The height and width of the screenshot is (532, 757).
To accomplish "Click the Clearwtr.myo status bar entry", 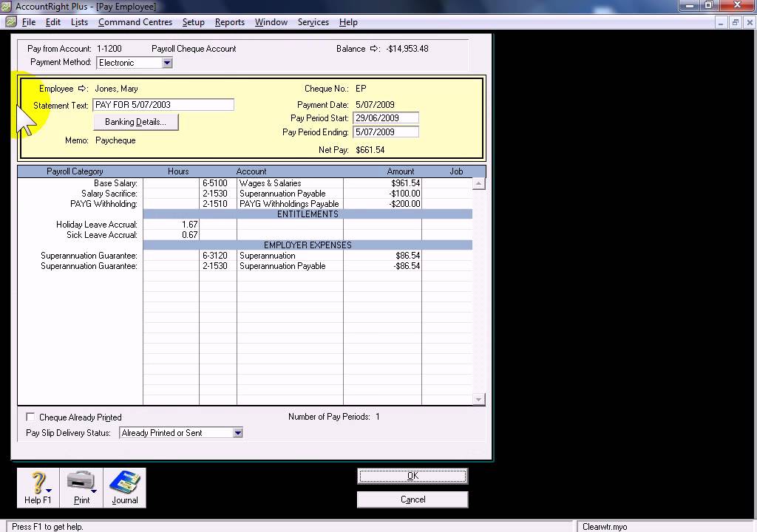I will pyautogui.click(x=605, y=527).
